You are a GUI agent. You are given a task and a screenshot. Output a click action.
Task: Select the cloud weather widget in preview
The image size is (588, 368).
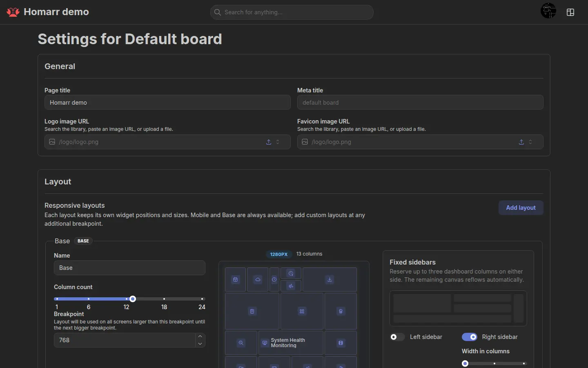click(x=258, y=280)
